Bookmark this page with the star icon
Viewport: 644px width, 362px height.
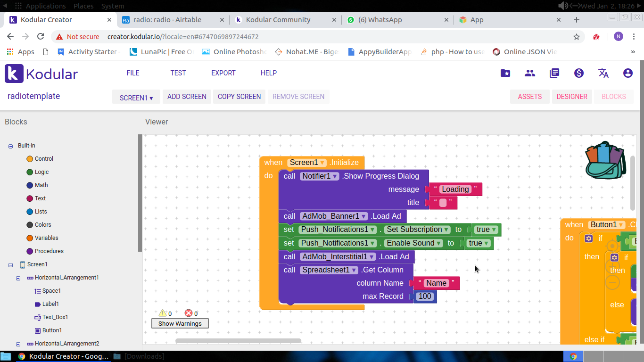coord(576,37)
